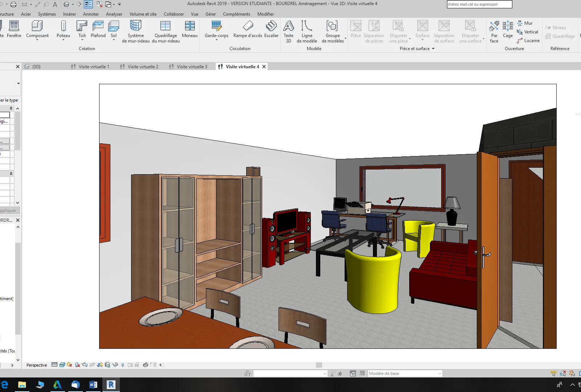Toggle reveal hidden elements lightbulb
This screenshot has height=392, width=581.
[123, 365]
